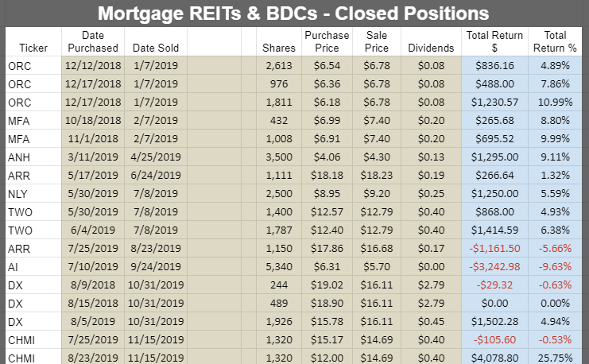Select the $18.23 sale price cell
589x364 pixels.
point(377,176)
